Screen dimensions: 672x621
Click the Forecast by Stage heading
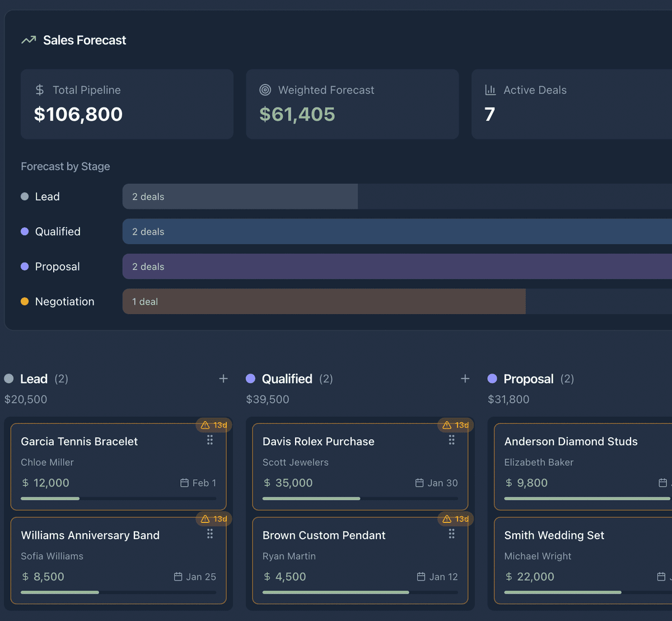point(66,166)
